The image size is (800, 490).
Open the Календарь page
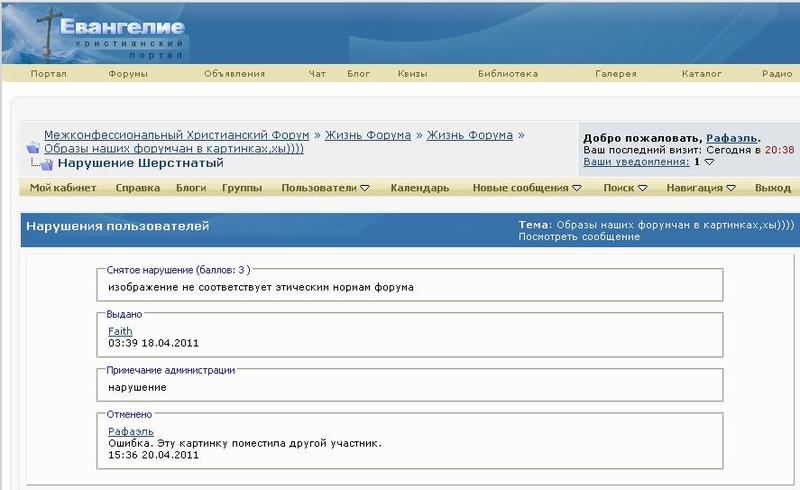pyautogui.click(x=419, y=188)
